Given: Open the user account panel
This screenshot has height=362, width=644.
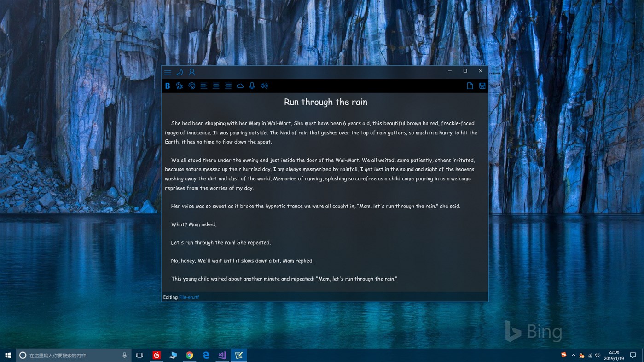Looking at the screenshot, I should (191, 72).
